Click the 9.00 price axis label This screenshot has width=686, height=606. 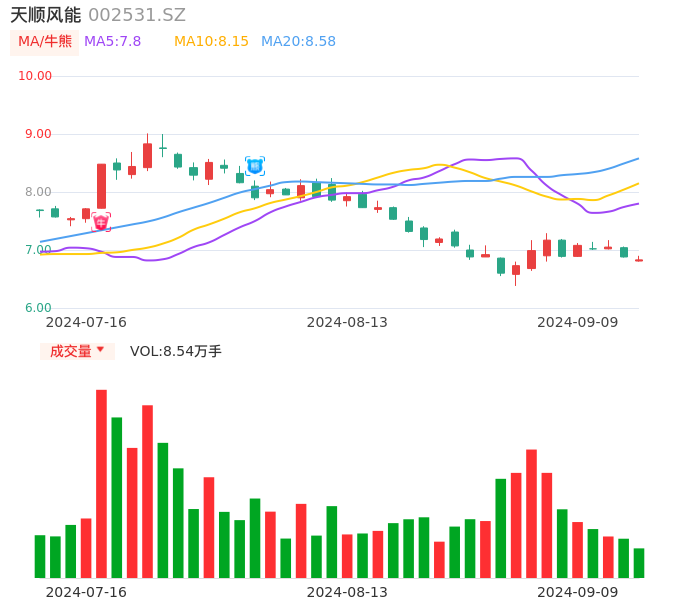tap(38, 134)
